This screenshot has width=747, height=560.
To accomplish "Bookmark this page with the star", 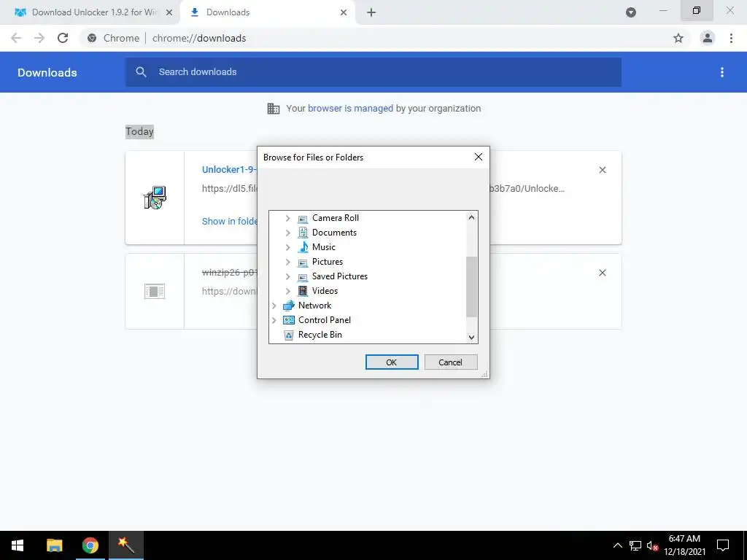I will 678,38.
